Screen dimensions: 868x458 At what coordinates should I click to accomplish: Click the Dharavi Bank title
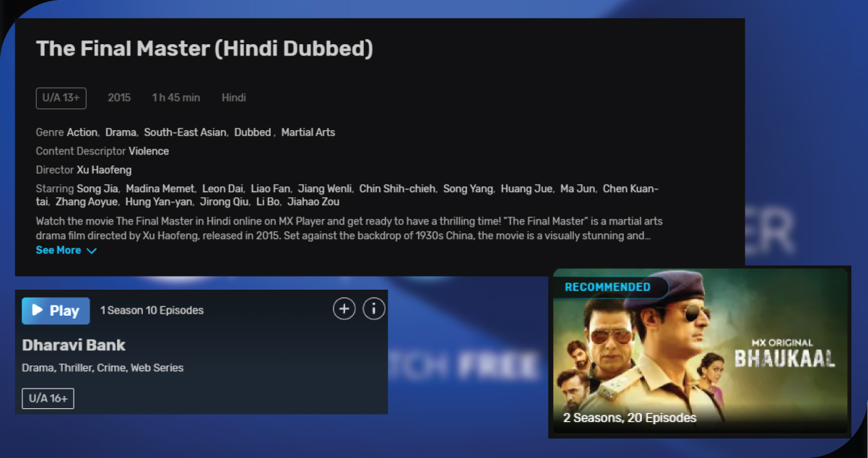pos(74,345)
